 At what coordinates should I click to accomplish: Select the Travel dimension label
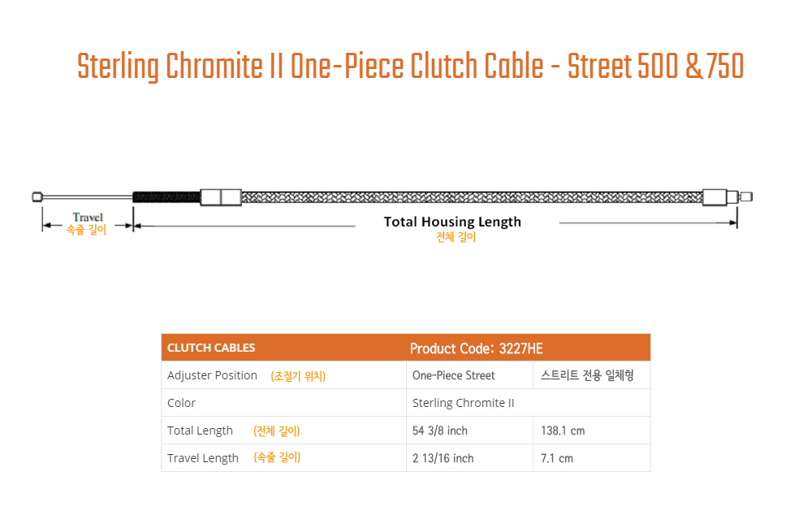click(88, 217)
